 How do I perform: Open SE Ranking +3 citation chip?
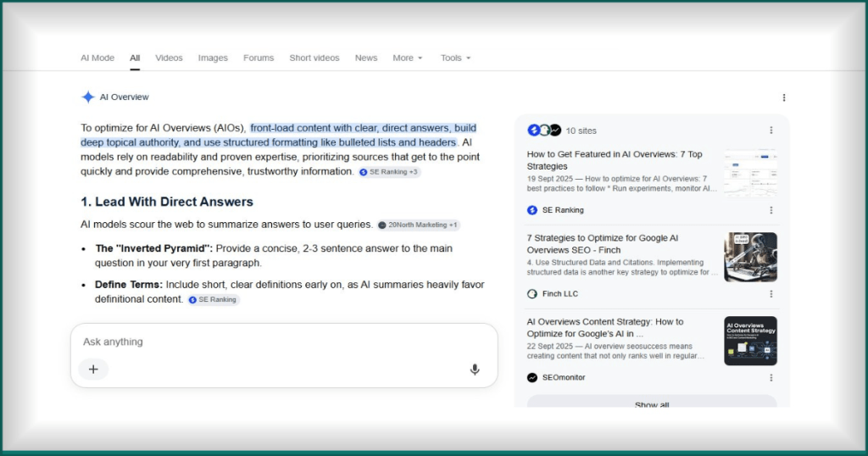coord(389,172)
